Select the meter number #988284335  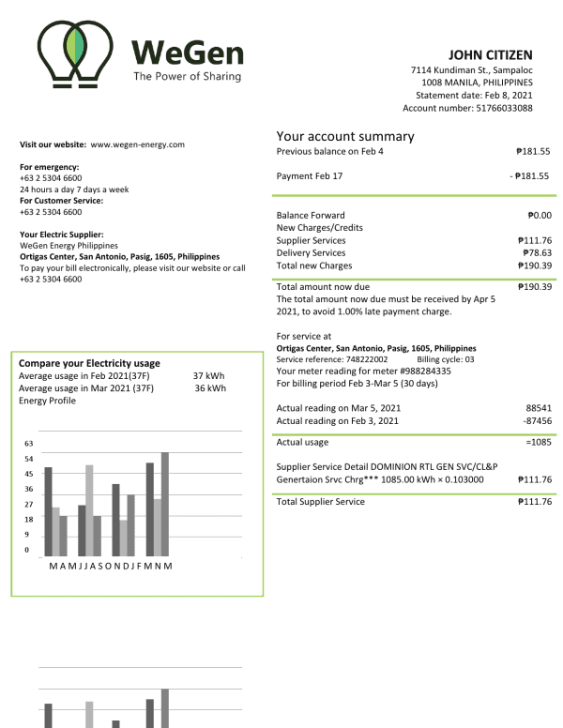pos(418,371)
